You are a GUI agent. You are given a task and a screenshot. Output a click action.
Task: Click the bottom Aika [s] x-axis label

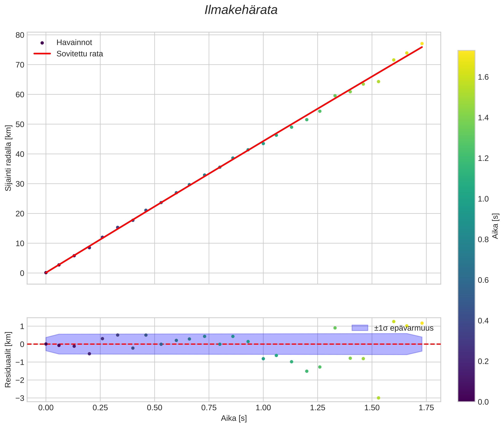pos(234,418)
